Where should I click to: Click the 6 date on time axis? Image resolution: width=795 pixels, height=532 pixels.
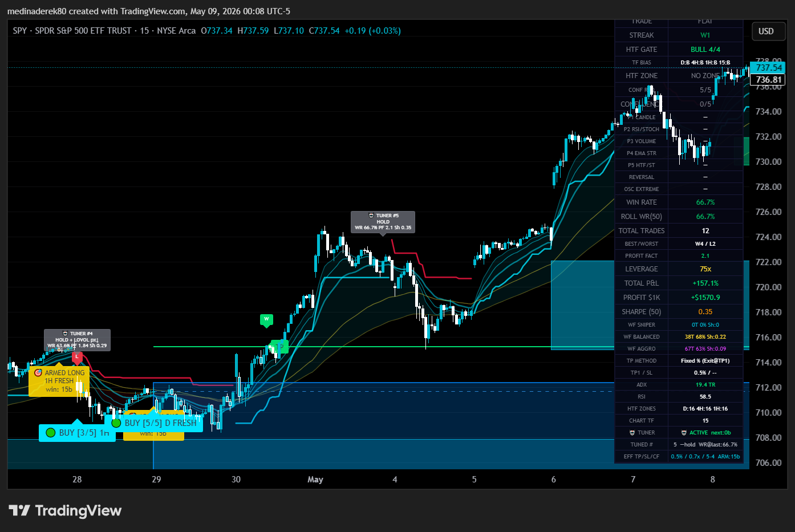[553, 480]
